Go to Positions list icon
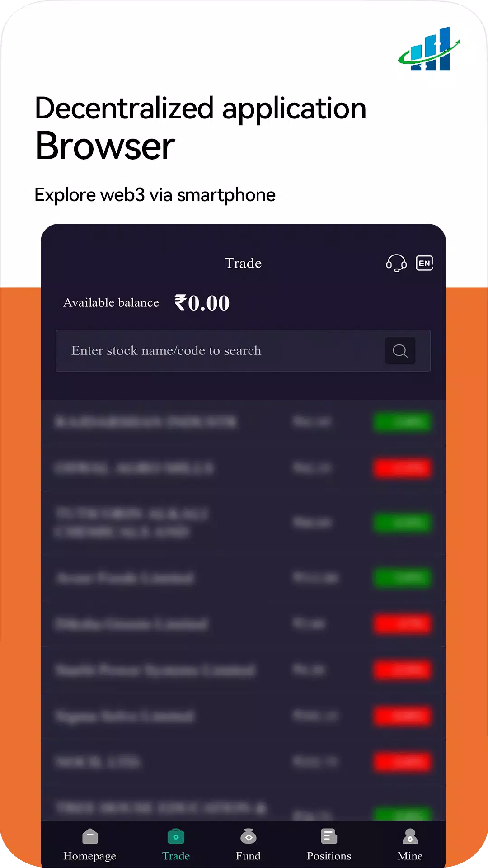488x868 pixels. [329, 836]
